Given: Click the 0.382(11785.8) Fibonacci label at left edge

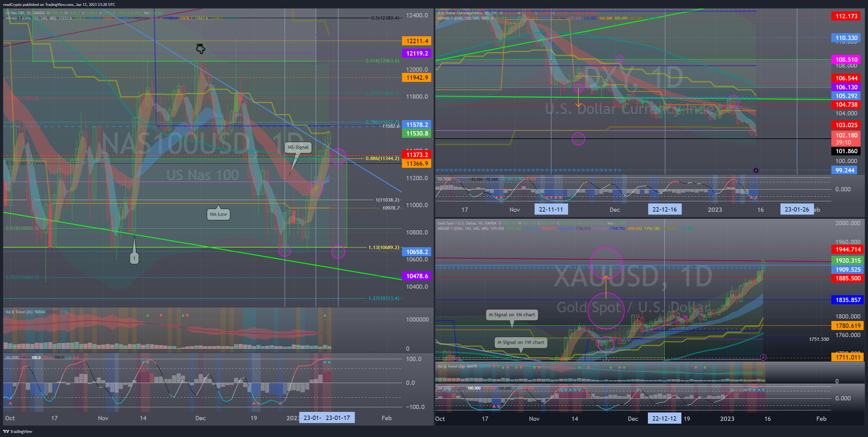Looking at the screenshot, I should [22, 99].
